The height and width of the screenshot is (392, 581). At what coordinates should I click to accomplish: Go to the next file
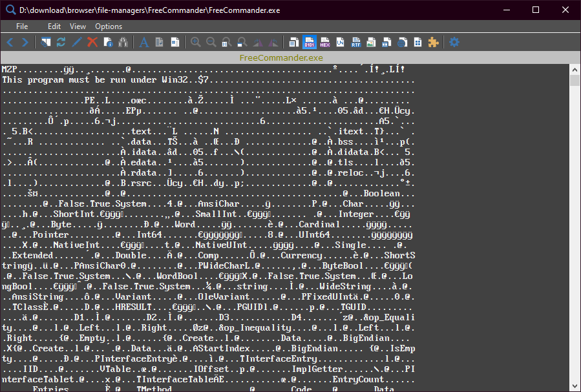pos(25,42)
